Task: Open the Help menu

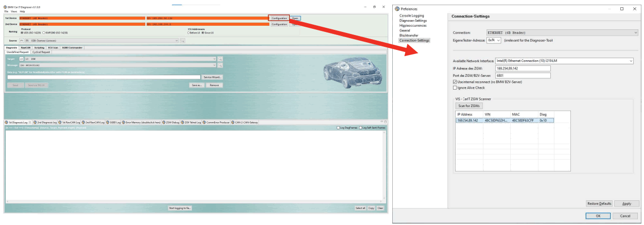Action: [x=22, y=11]
